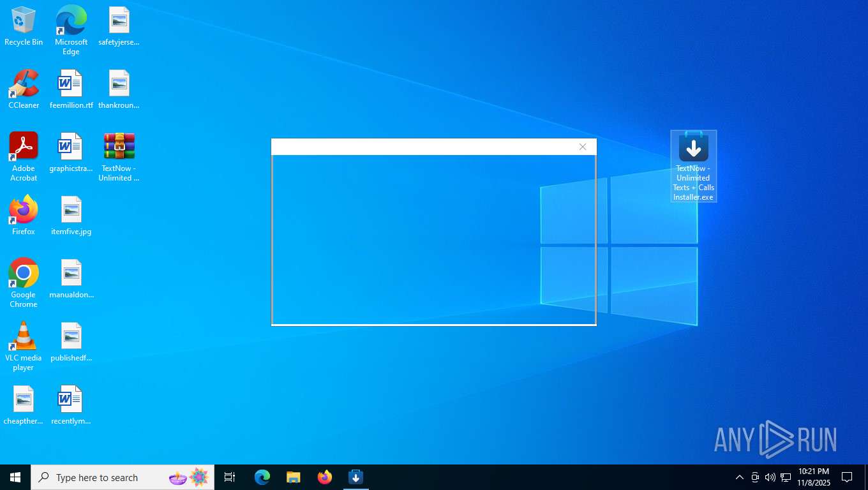Select TextNow - Unlimited WinRAR archive
Image resolution: width=868 pixels, height=490 pixels.
pos(119,157)
